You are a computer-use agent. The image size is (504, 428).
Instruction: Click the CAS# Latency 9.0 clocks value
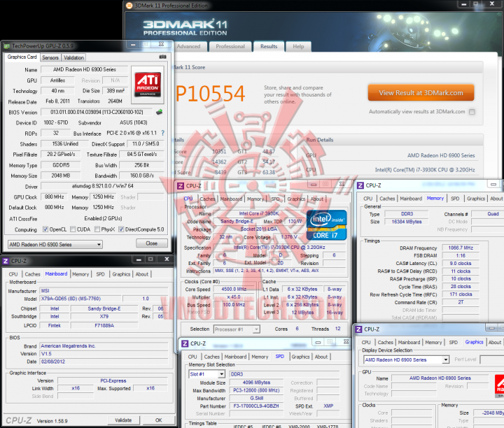pyautogui.click(x=461, y=263)
